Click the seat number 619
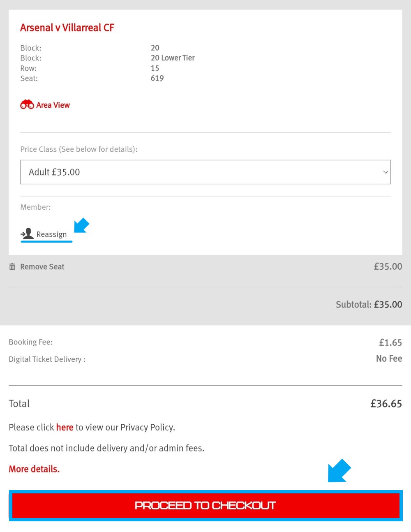This screenshot has height=532, width=411. pos(157,78)
